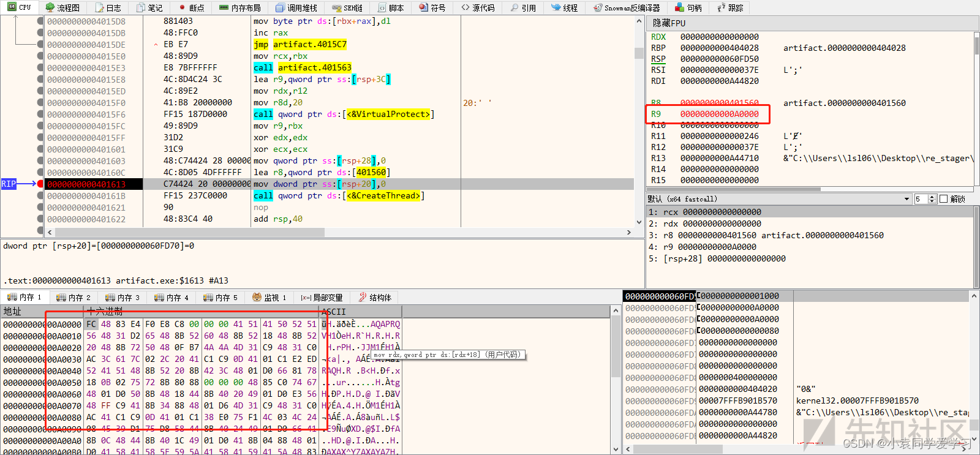This screenshot has width=980, height=455.
Task: Open the CPU view via its chip icon
Action: tap(12, 7)
